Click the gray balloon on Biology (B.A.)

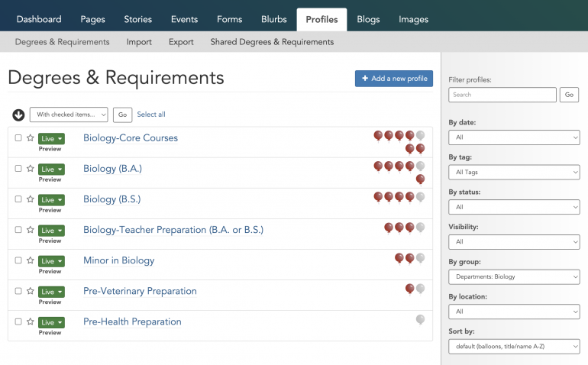(420, 166)
